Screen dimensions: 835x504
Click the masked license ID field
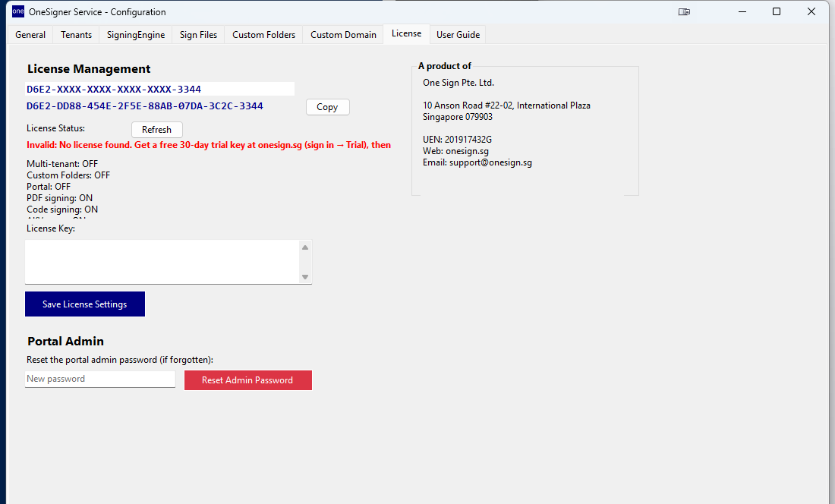[159, 89]
